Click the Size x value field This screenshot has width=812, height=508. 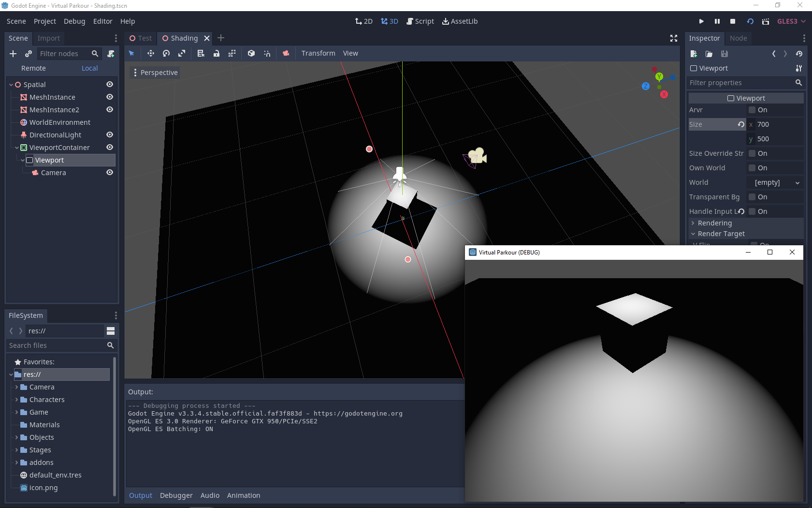775,124
